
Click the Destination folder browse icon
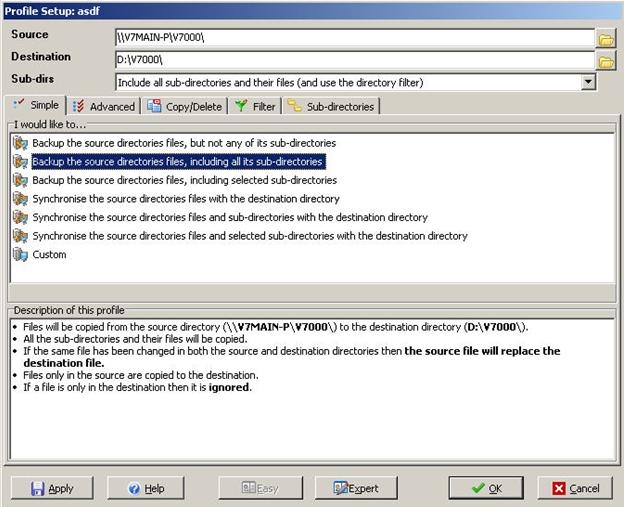606,61
